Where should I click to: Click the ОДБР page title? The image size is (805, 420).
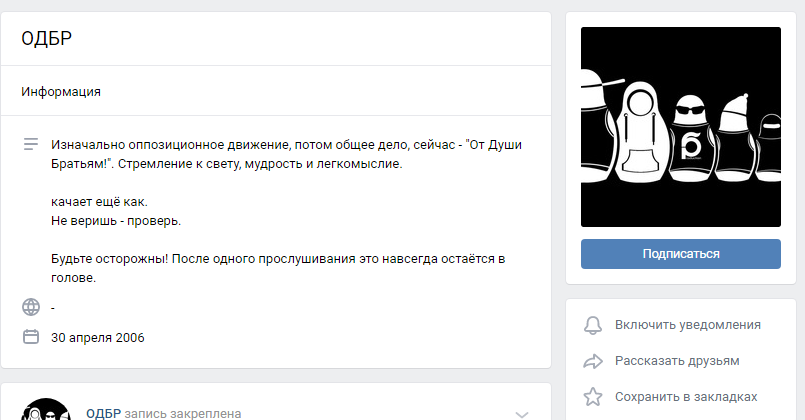coord(46,39)
